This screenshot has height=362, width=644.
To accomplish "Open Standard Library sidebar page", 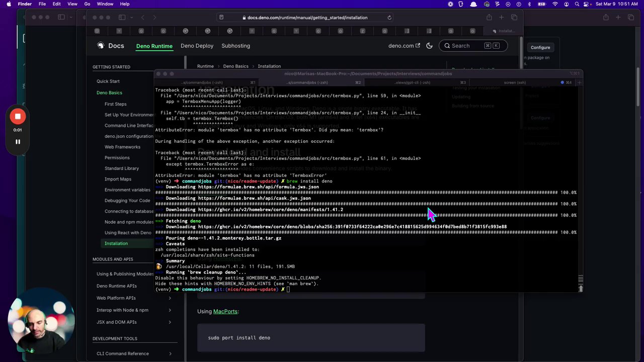I will tap(122, 168).
